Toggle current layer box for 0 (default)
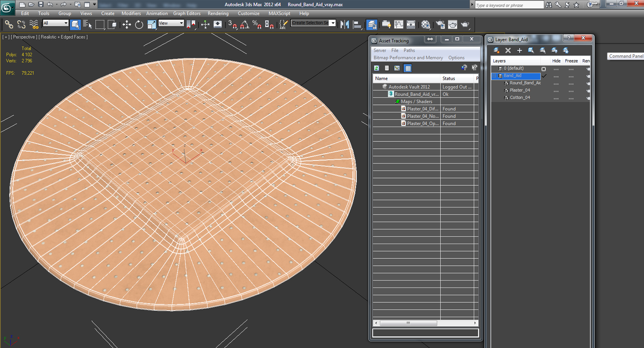Screen dimensions: 644x348 (x=543, y=69)
